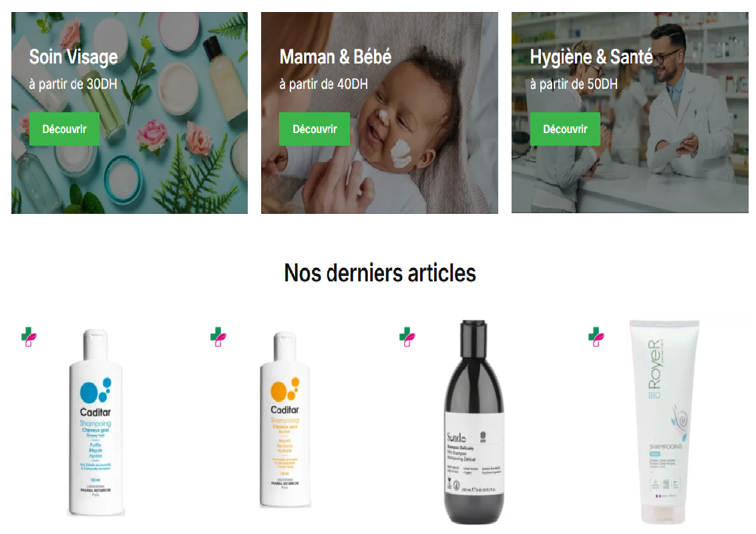
Task: Click the "à partir de 30DH" text
Action: [73, 84]
